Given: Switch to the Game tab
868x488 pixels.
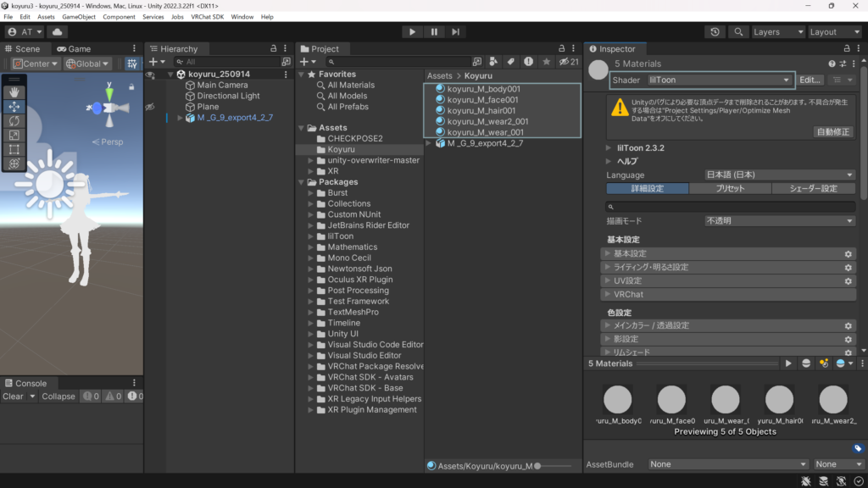Looking at the screenshot, I should pos(74,49).
